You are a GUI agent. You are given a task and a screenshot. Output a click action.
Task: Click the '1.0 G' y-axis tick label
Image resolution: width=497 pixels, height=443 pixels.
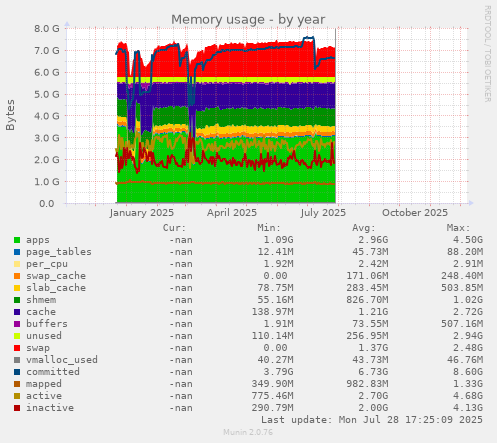coord(47,182)
